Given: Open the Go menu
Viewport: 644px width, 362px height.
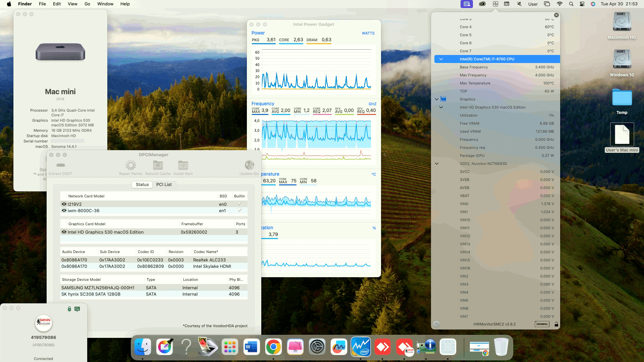Looking at the screenshot, I should [87, 4].
